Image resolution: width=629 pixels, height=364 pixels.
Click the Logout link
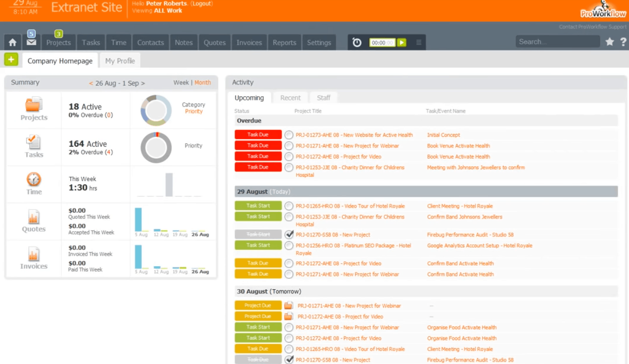pos(202,3)
